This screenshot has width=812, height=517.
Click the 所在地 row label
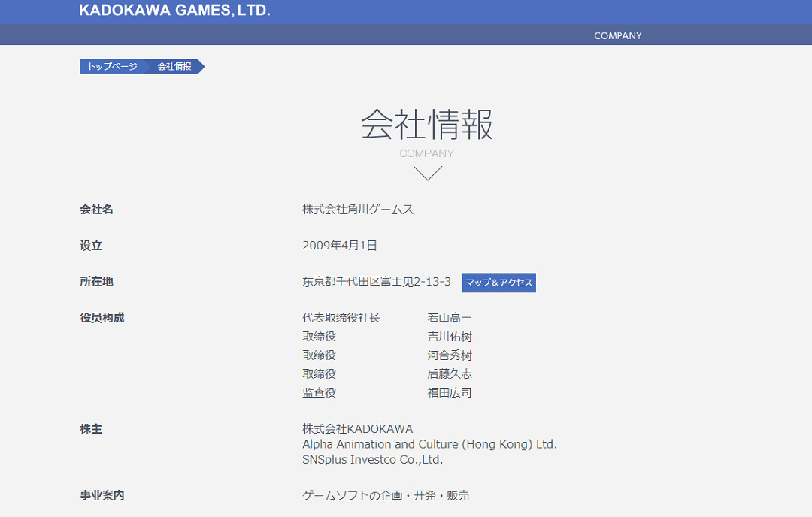coord(96,282)
